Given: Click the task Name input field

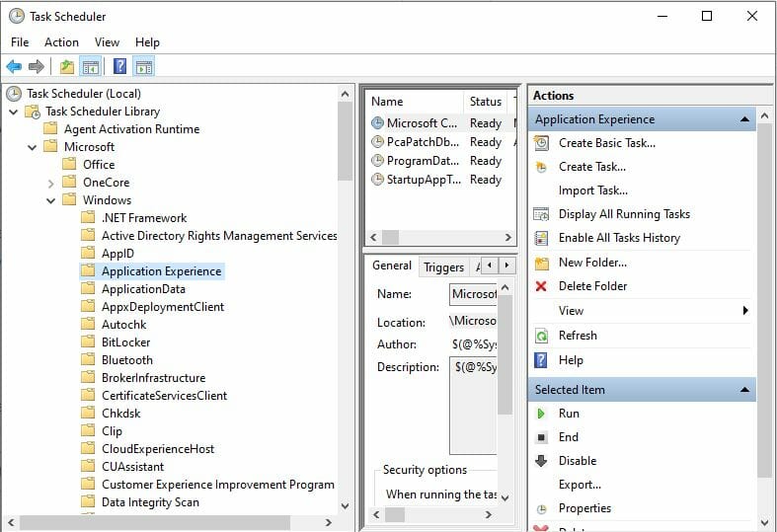Looking at the screenshot, I should (473, 294).
